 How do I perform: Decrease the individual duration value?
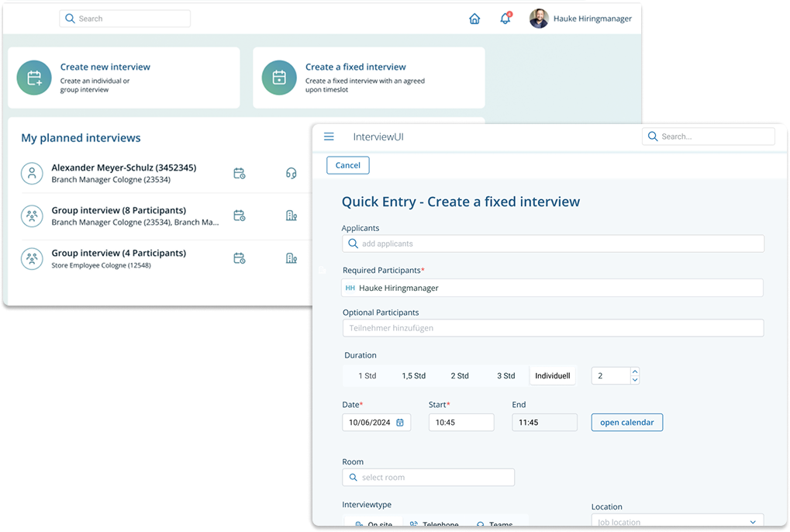pyautogui.click(x=635, y=380)
